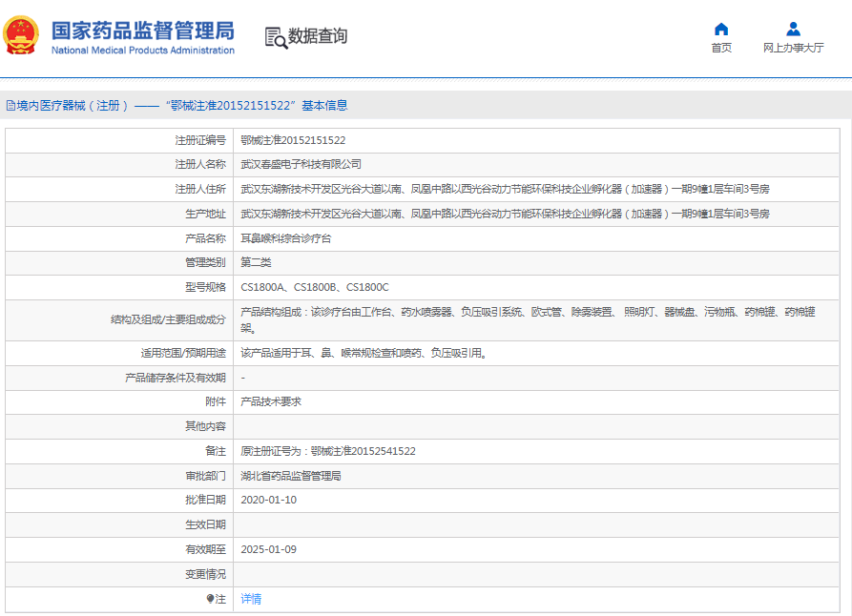Viewport: 852px width, 616px height.
Task: Click approving department 湖北省药品监督管理局
Action: [290, 476]
